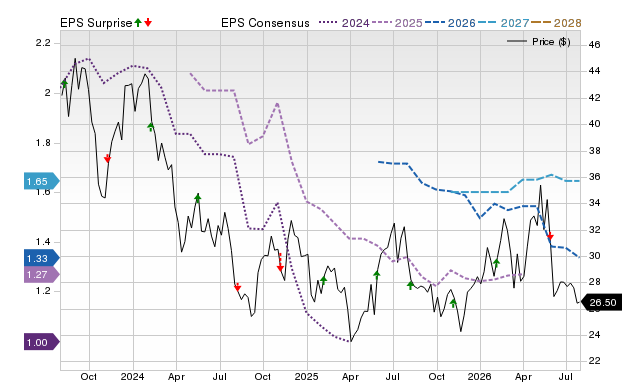Screen dimensions: 640x382
Task: Click the 2025 EPS consensus legend entry
Action: [x=397, y=23]
